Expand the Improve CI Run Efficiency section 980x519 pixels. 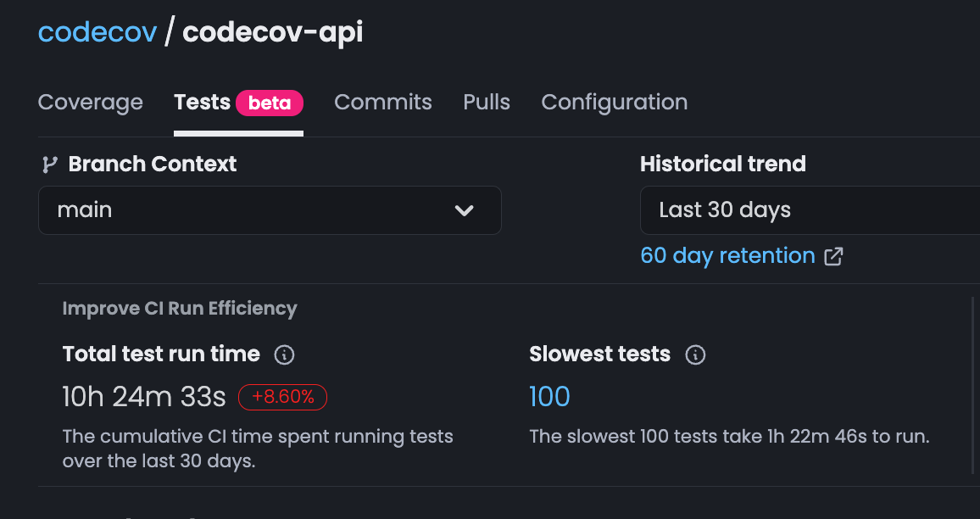[x=180, y=308]
